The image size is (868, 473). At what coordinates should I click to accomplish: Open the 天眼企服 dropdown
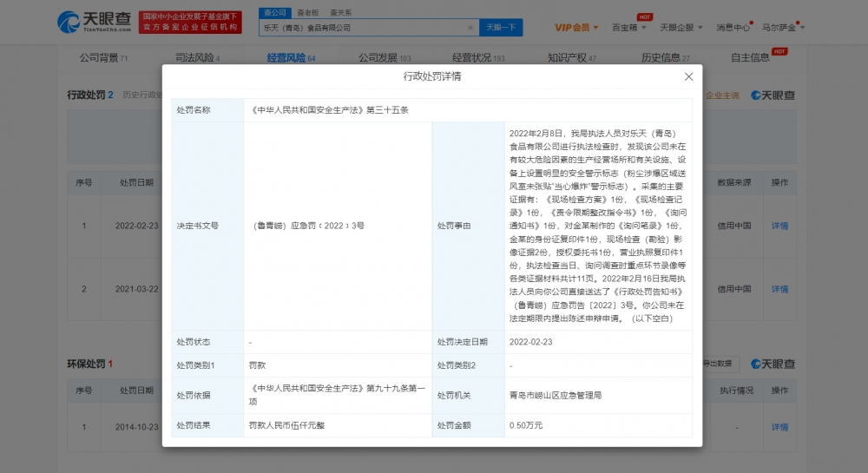pos(681,28)
